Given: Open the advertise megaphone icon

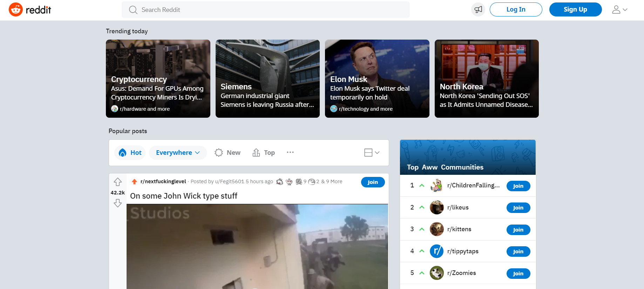Looking at the screenshot, I should tap(478, 9).
